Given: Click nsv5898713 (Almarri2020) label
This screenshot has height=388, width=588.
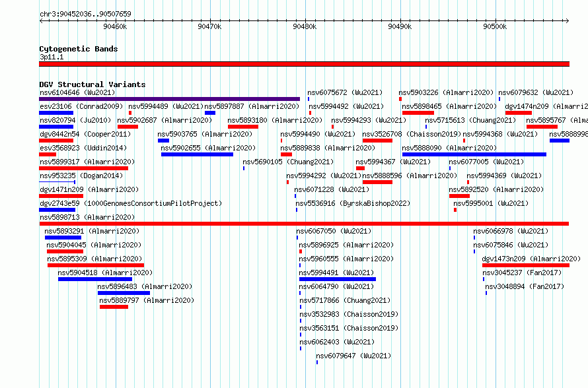Looking at the screenshot, I should click(87, 217).
